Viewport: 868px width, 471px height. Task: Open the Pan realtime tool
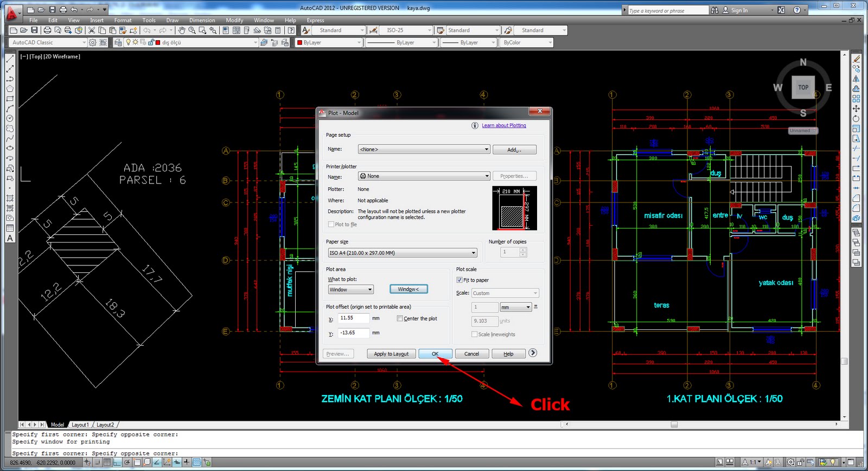[182, 30]
